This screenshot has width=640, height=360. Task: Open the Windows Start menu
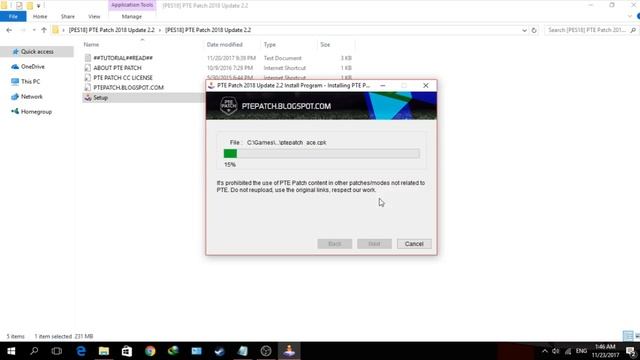[11, 351]
